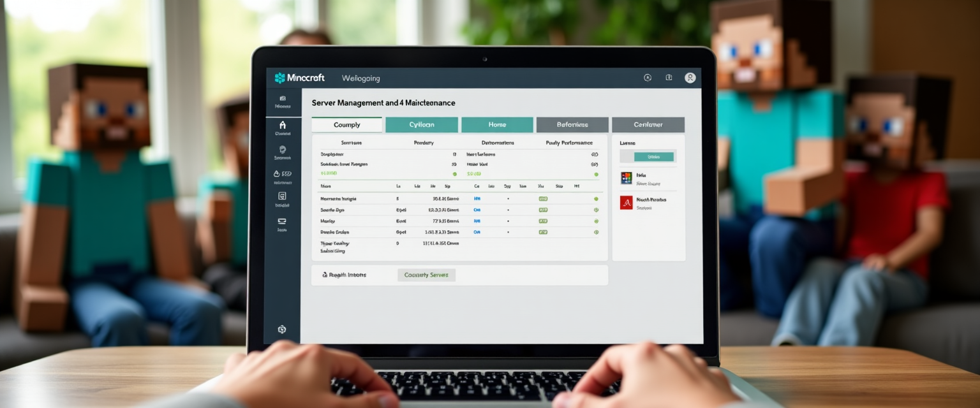Click the refresh icon next to Regath Intons
This screenshot has height=408, width=980.
(x=325, y=275)
